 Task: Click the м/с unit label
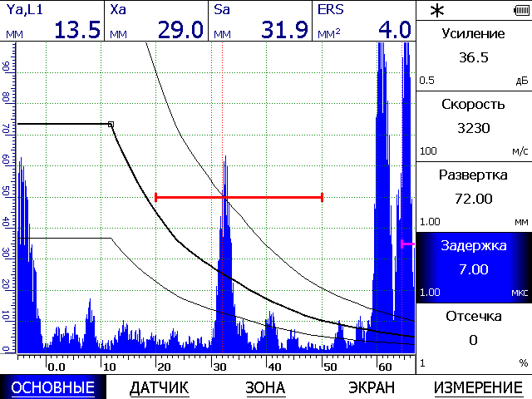[520, 151]
